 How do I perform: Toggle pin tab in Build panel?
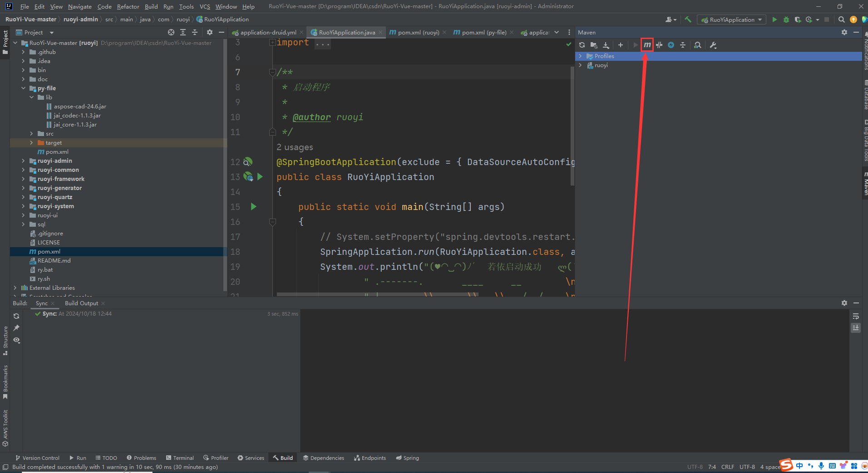click(16, 328)
